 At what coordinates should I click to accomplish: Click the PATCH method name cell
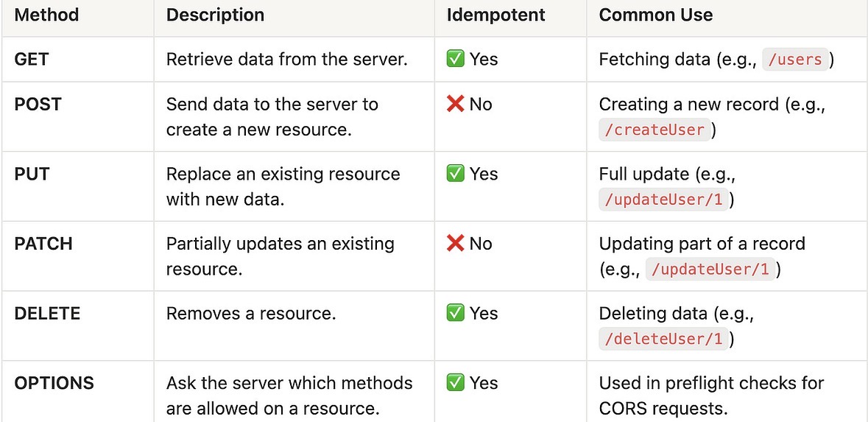coord(43,244)
